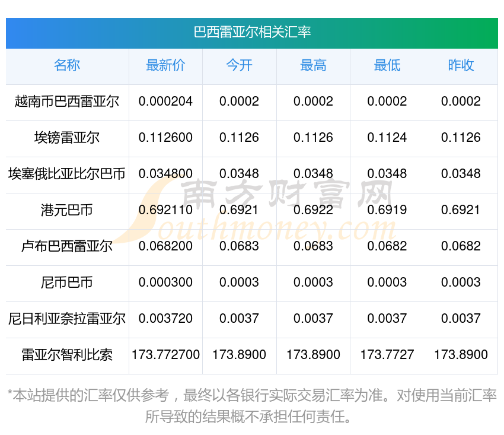
Task: Click the 最高 column header
Action: pos(313,66)
